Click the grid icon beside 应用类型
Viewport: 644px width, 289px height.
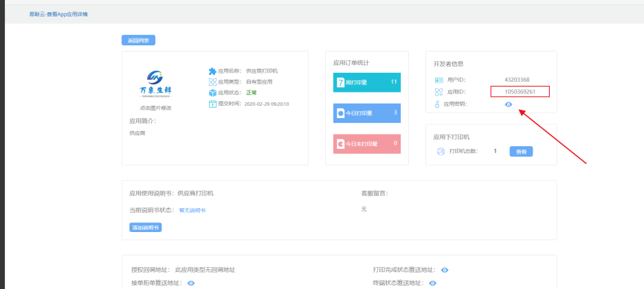point(212,82)
